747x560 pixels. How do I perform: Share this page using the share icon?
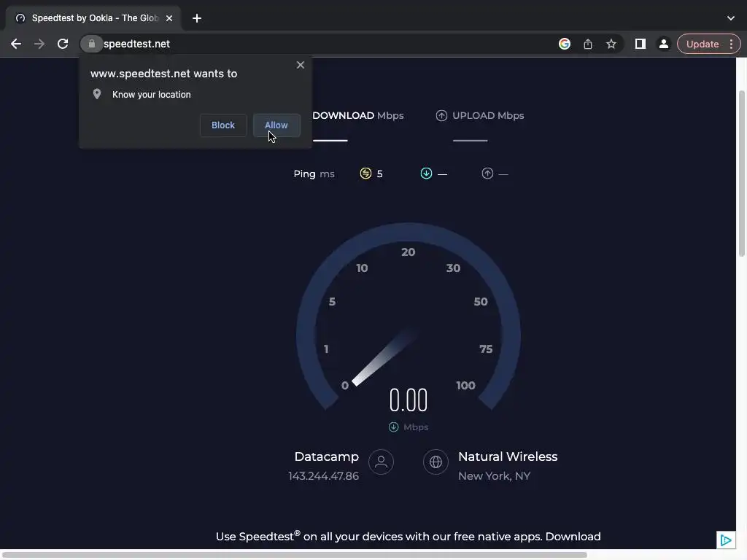(588, 44)
